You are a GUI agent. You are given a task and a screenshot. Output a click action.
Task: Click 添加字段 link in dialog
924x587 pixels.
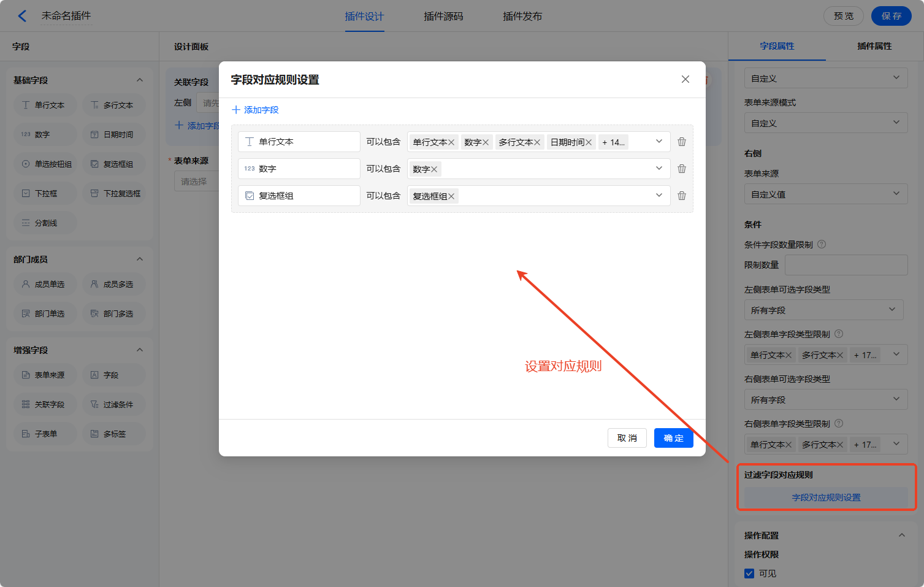pyautogui.click(x=256, y=110)
